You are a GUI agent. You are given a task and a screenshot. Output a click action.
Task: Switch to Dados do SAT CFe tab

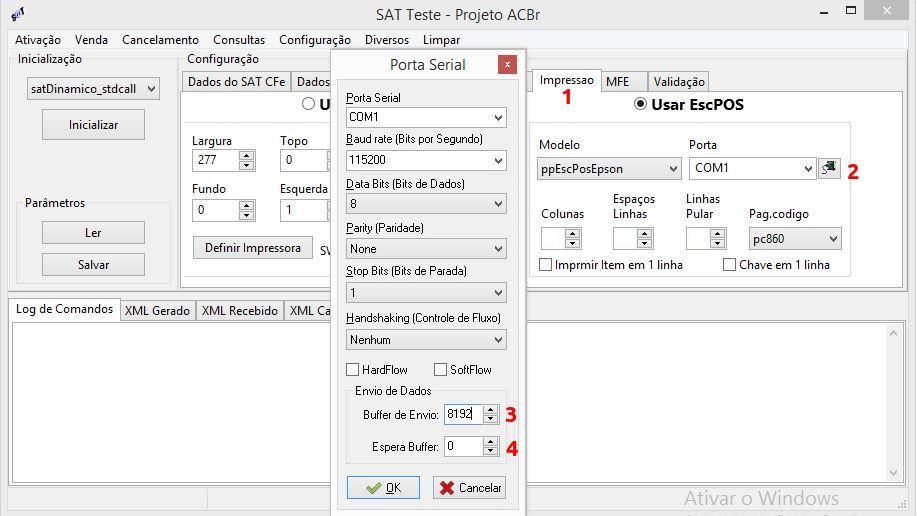236,82
